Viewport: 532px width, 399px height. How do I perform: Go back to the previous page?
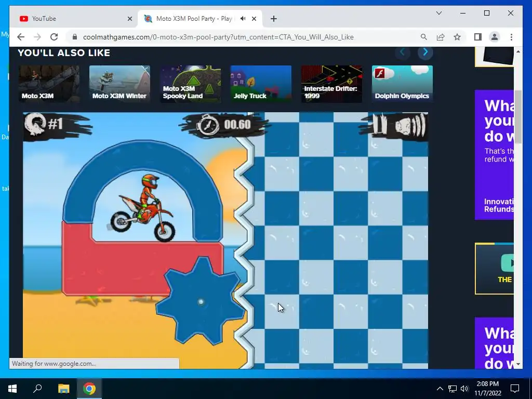21,37
